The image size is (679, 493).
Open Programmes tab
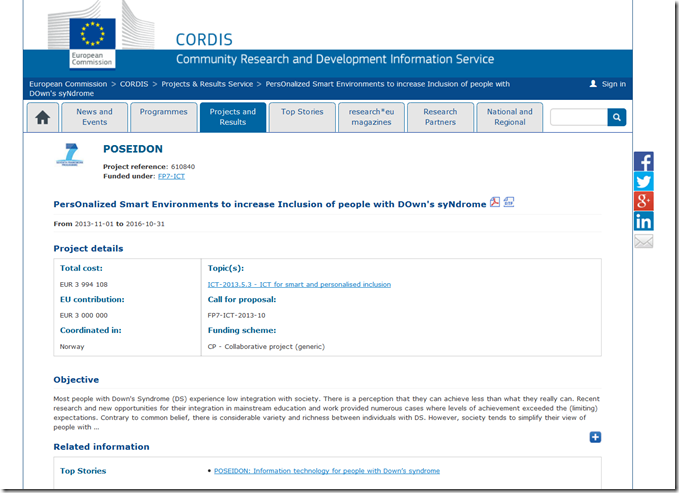(164, 117)
